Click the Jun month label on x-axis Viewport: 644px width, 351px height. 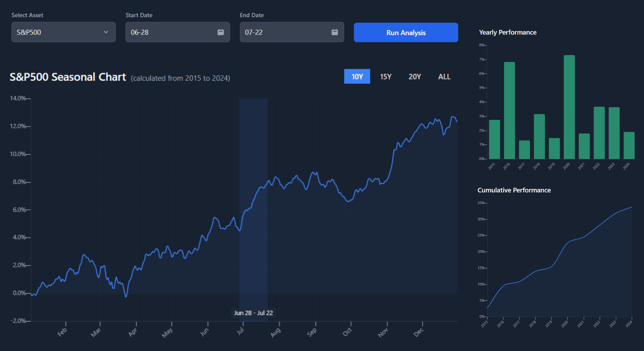pos(204,332)
